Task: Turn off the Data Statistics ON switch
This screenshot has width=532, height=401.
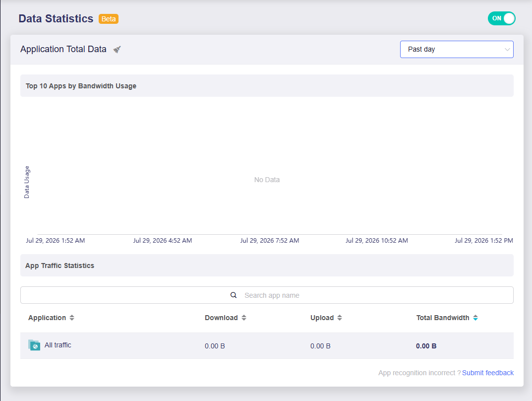Action: tap(501, 18)
